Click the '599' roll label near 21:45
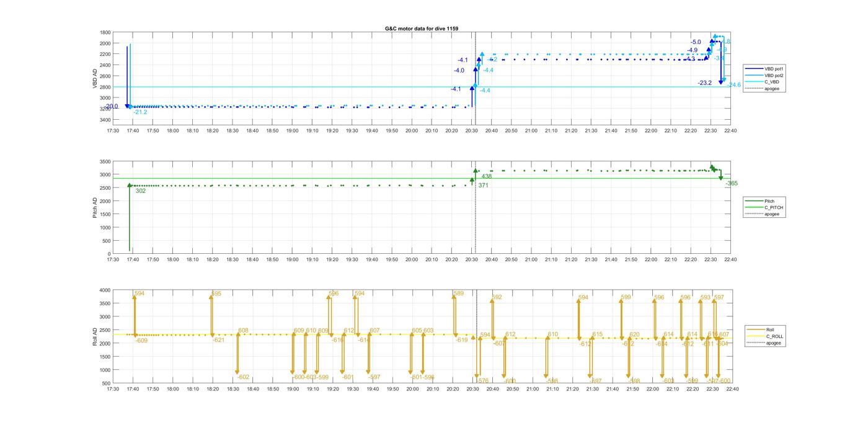Screen dimensions: 868x430 [626, 297]
